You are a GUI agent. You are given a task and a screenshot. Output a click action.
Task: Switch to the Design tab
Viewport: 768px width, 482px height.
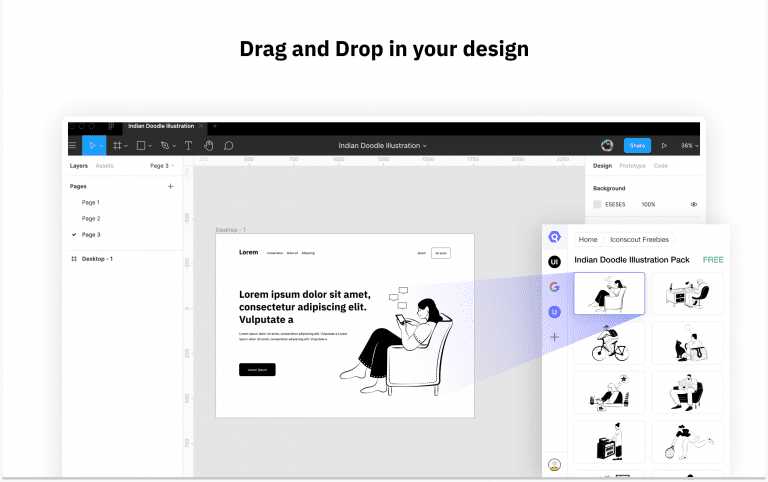(x=602, y=166)
